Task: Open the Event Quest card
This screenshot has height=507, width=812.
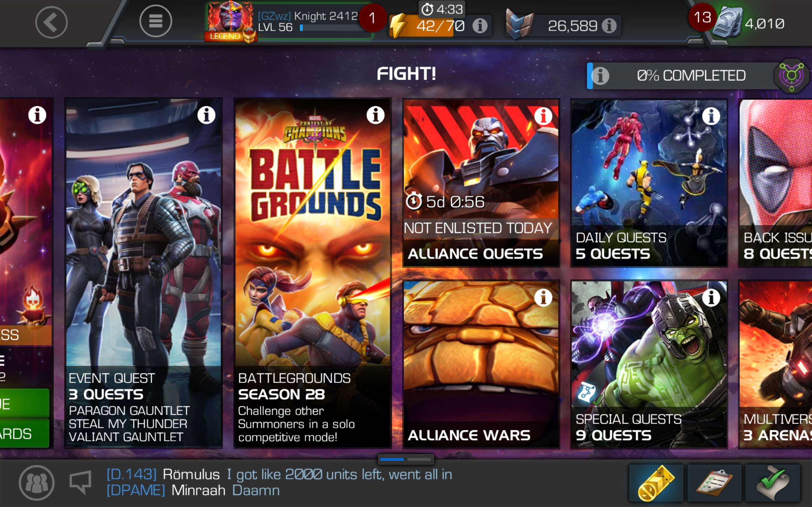Action: point(144,273)
